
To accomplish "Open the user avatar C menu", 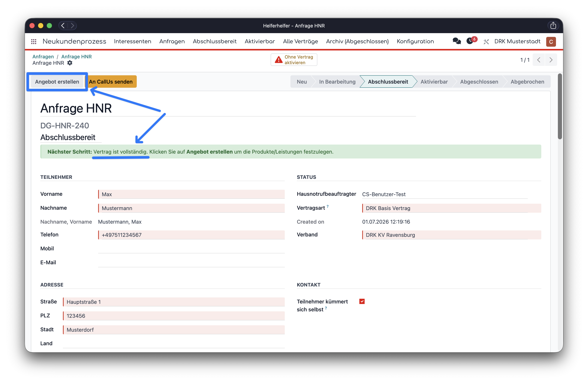I will pyautogui.click(x=551, y=41).
